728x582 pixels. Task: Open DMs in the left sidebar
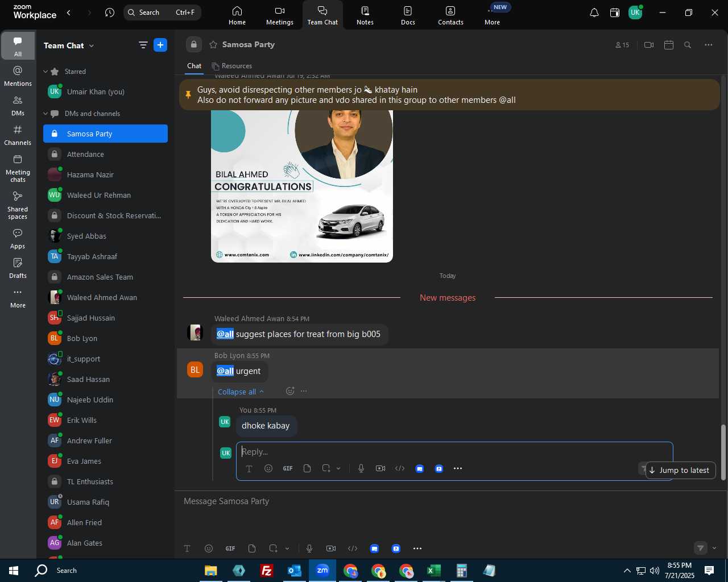click(18, 105)
